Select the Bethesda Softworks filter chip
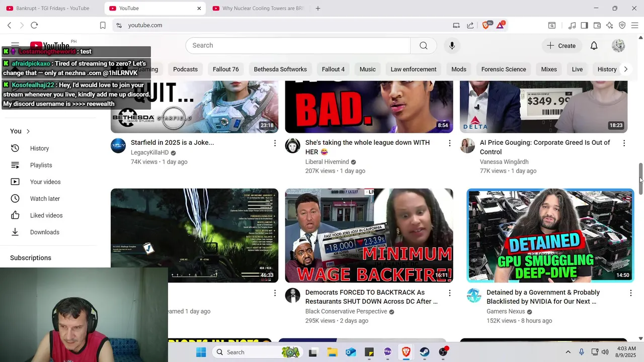The height and width of the screenshot is (362, 644). pos(280,69)
